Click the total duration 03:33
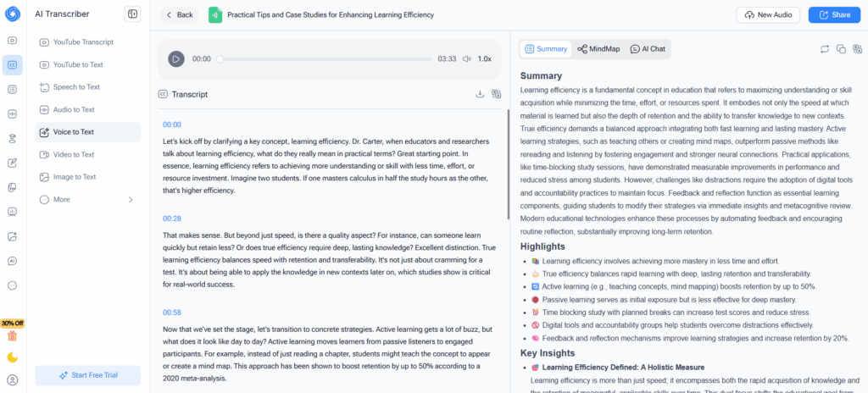The width and height of the screenshot is (868, 393). pyautogui.click(x=447, y=58)
